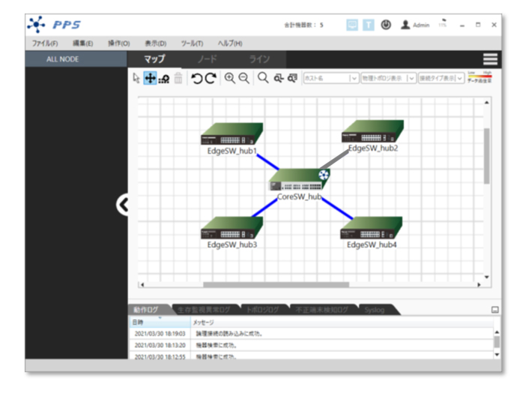The width and height of the screenshot is (532, 393).
Task: Click map scrollbar up arrow
Action: 486,102
